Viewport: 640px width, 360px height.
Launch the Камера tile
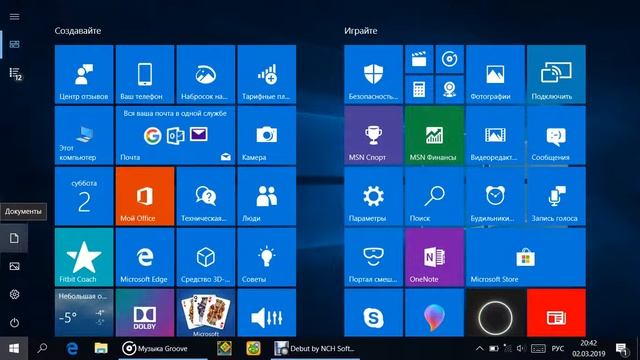267,135
